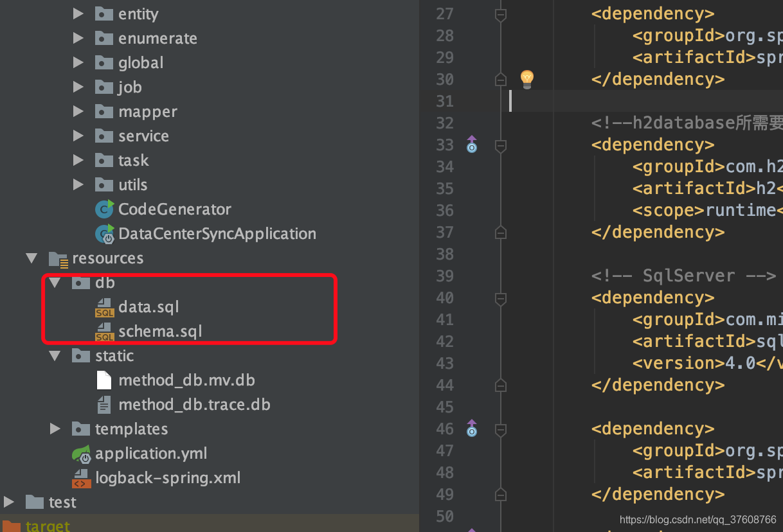Click the SqlServer comment on line 39

click(684, 276)
